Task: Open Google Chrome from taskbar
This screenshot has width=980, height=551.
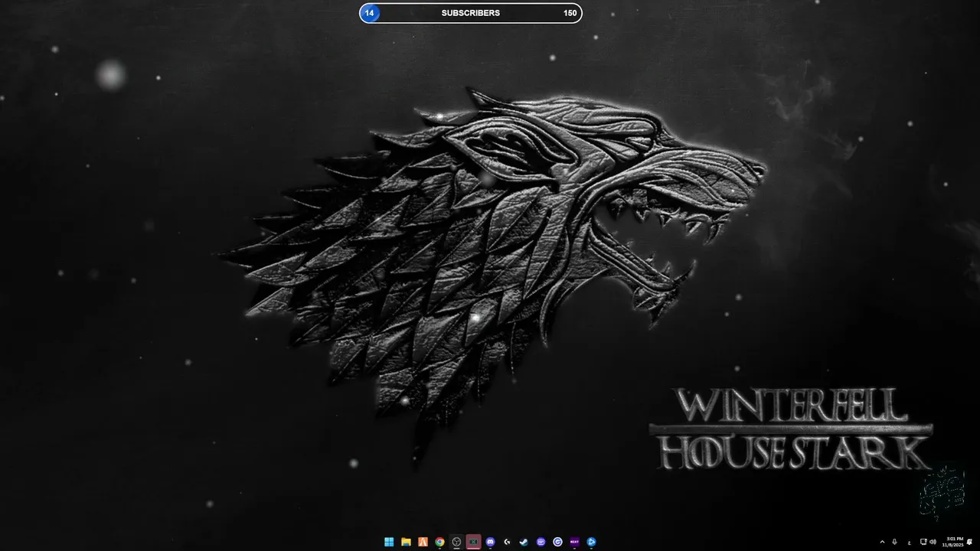Action: pyautogui.click(x=439, y=542)
